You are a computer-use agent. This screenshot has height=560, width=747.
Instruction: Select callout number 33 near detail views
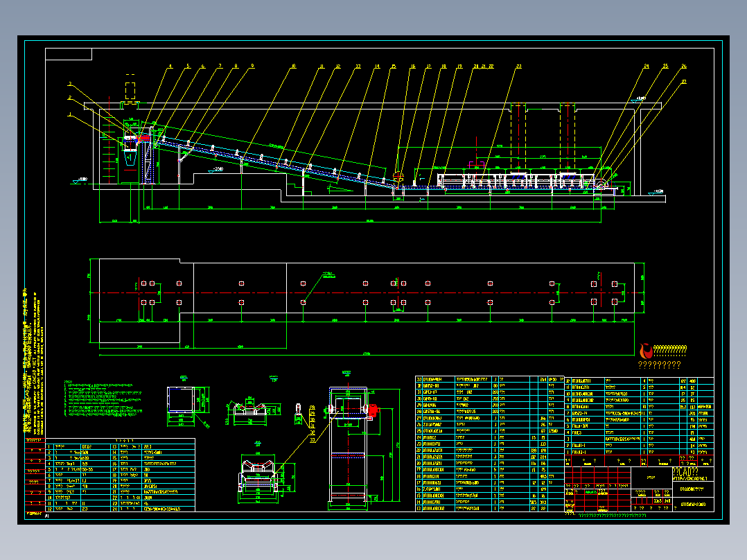[x=313, y=439]
